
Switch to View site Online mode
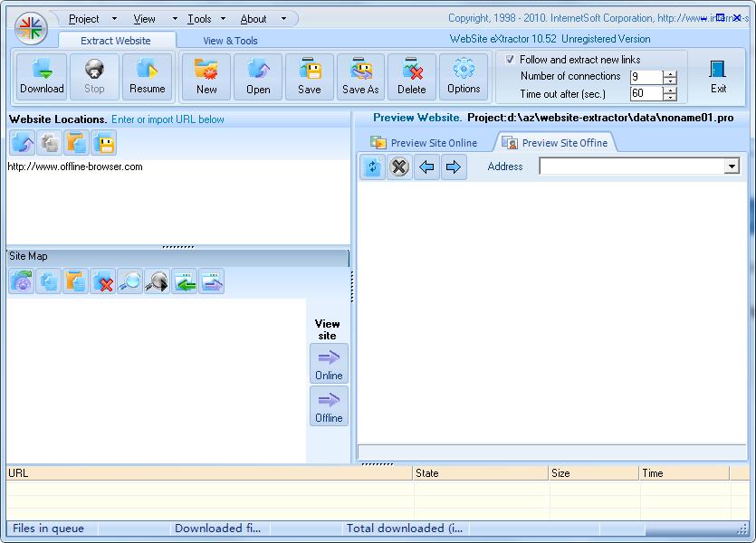pyautogui.click(x=328, y=363)
